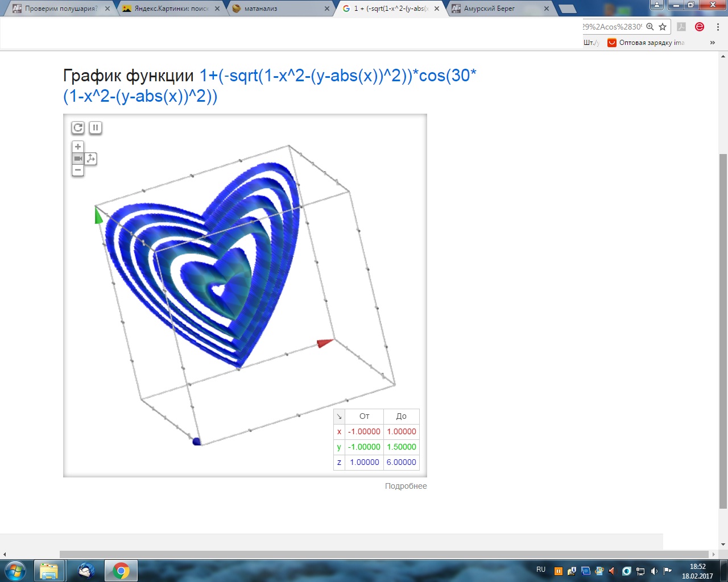
Task: Click the PDF extension icon
Action: pyautogui.click(x=681, y=27)
